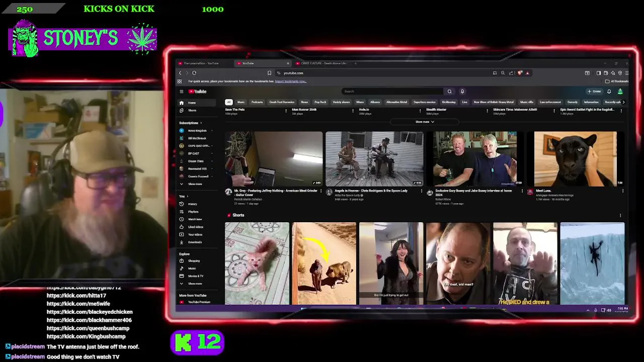644x362 pixels.
Task: Click the Brave Rewards triangle icon
Action: pyautogui.click(x=527, y=73)
